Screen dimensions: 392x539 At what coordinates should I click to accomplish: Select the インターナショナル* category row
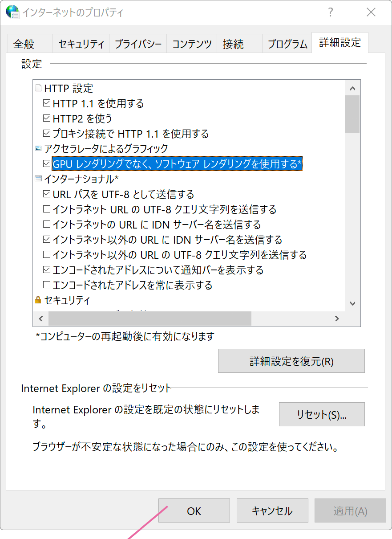[81, 179]
